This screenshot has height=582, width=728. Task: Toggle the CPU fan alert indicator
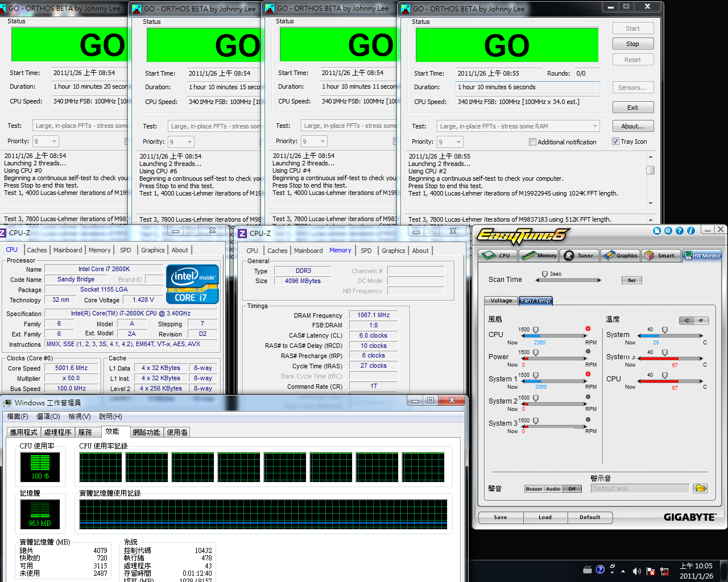[588, 329]
